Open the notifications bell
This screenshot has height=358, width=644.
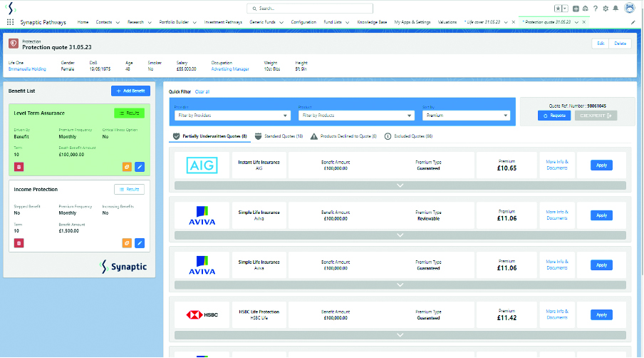pyautogui.click(x=616, y=9)
